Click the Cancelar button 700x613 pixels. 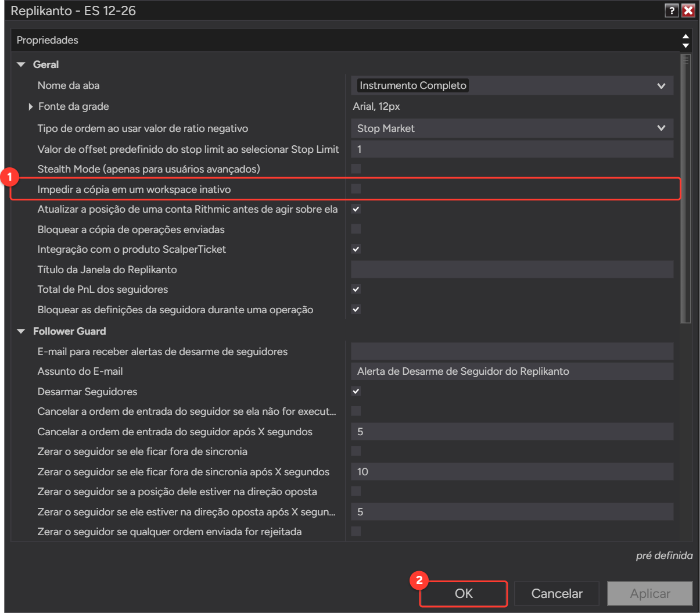(557, 594)
